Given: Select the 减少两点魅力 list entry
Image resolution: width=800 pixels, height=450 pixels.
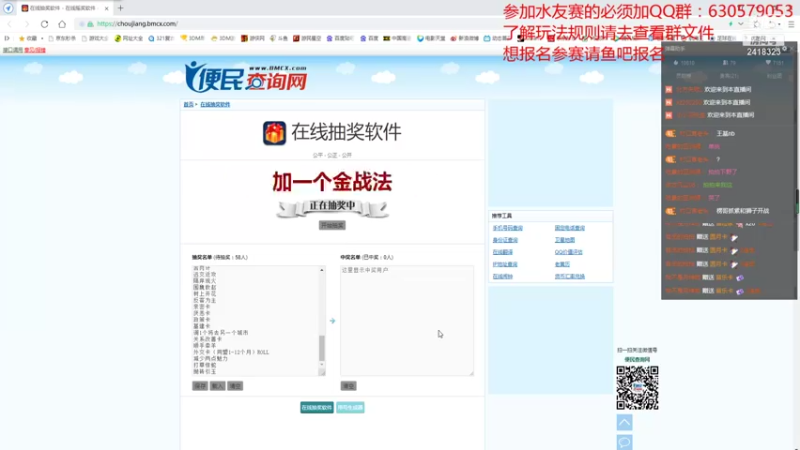Looking at the screenshot, I should (210, 359).
